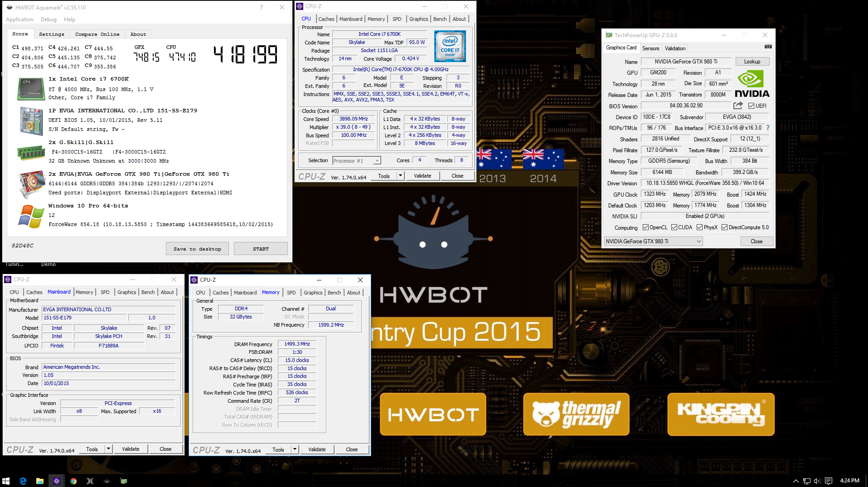Open File Explorer from the taskbar
Screen dimensions: 868x487
40,481
